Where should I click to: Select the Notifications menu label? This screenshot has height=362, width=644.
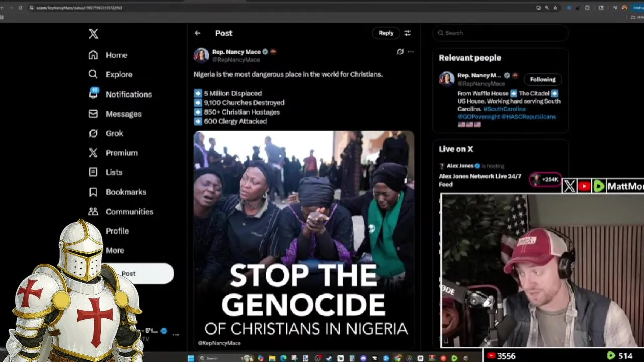[x=129, y=94]
